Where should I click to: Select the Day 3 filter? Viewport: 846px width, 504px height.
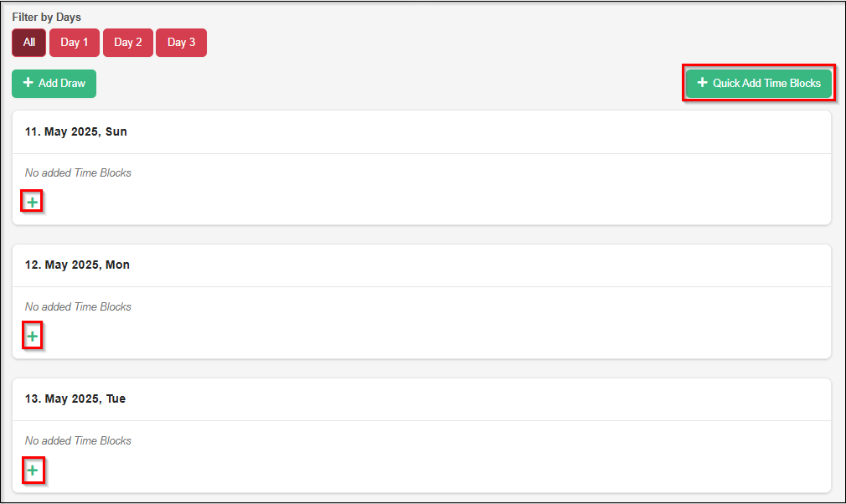point(181,43)
